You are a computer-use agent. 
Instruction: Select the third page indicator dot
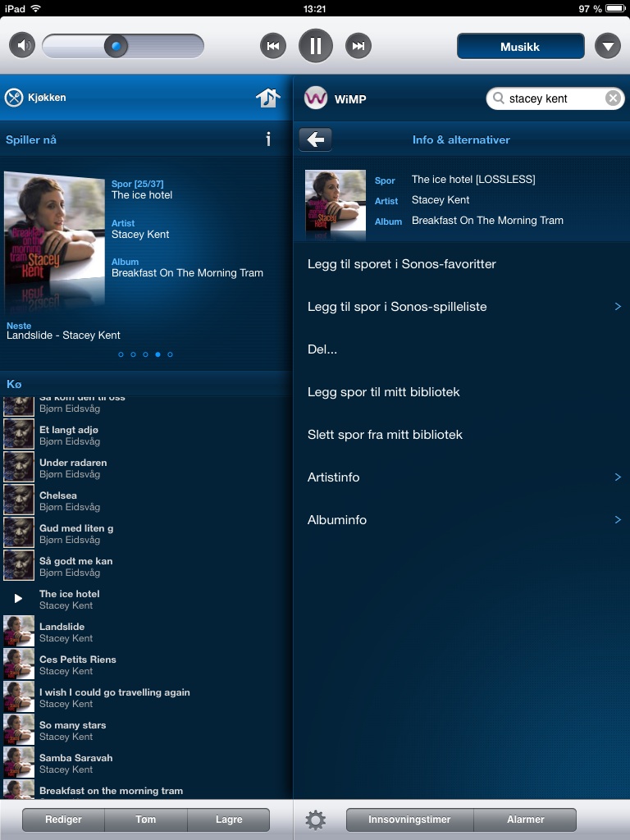tap(145, 354)
